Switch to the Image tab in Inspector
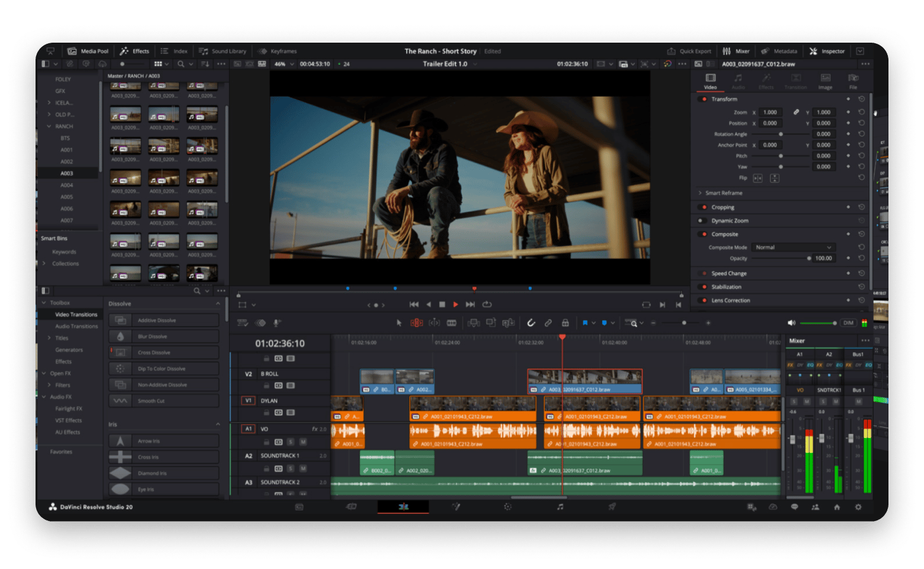Screen dimensions: 924x569 coord(825,81)
